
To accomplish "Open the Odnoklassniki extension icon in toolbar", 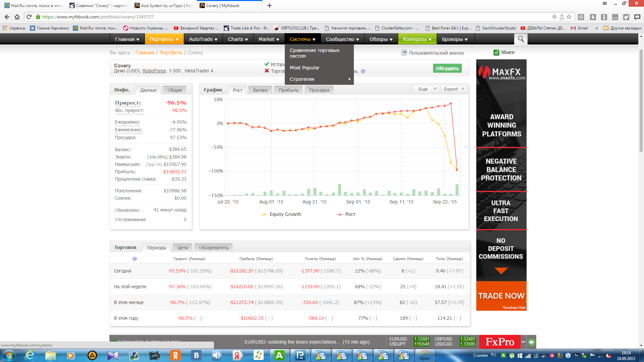I will (604, 17).
